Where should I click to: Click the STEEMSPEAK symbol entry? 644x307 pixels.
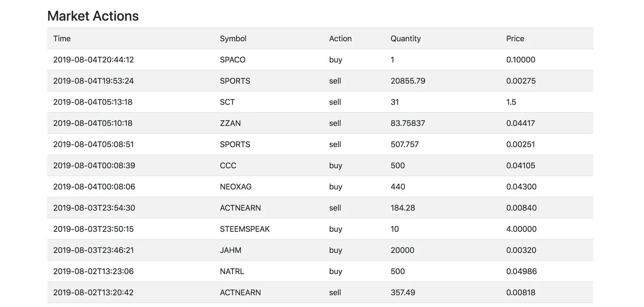coord(245,229)
